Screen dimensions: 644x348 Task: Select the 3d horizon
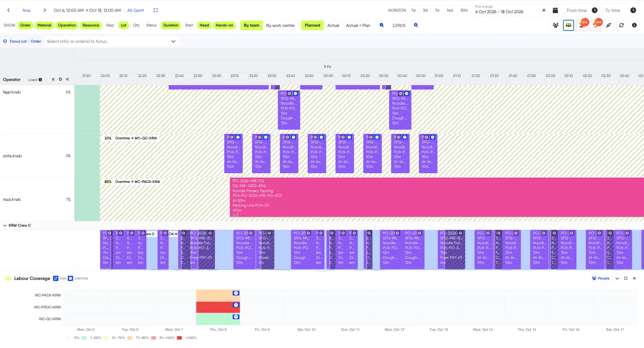pos(425,10)
